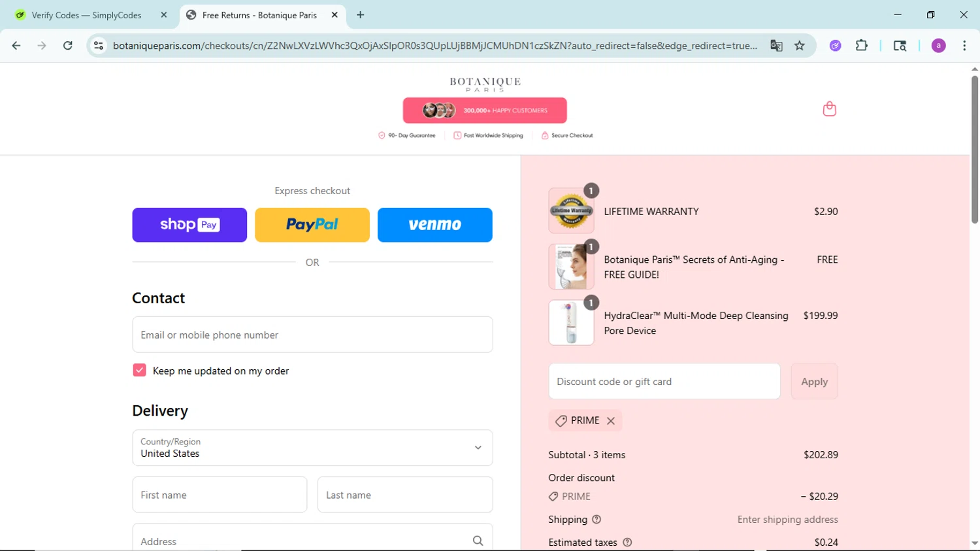Go forward to the next page
The width and height of the screenshot is (980, 551).
tap(42, 46)
